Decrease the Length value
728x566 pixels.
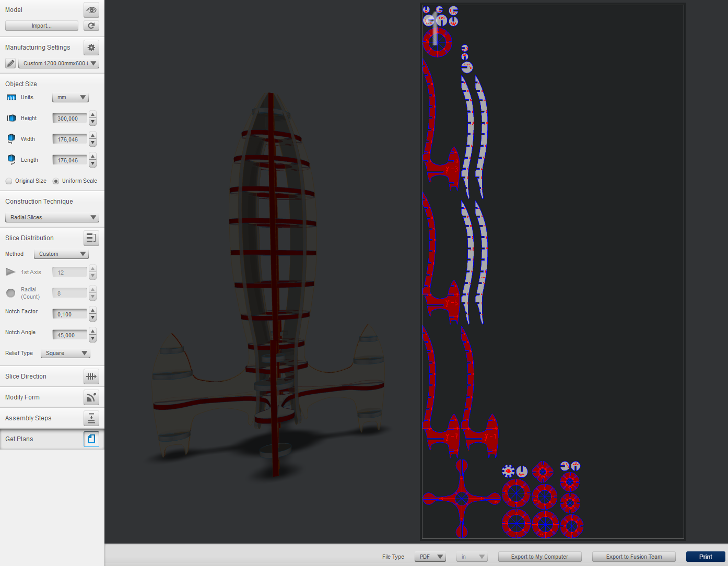(x=92, y=164)
